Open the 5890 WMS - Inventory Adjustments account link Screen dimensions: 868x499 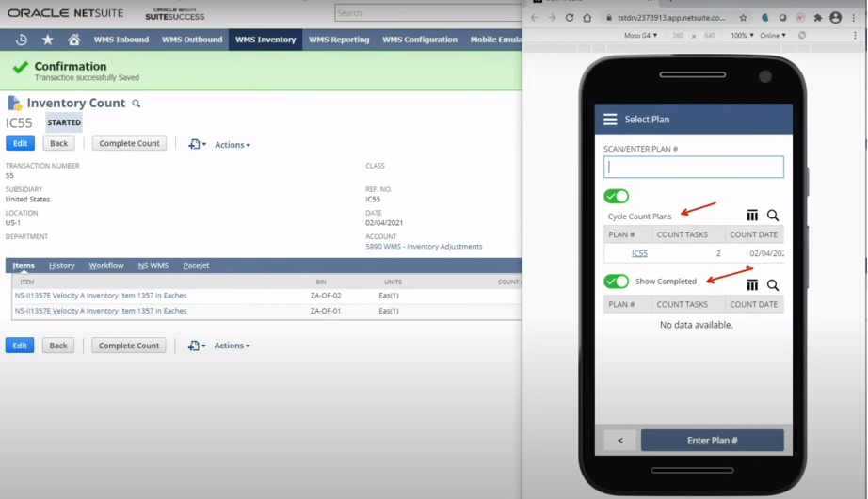tap(424, 247)
